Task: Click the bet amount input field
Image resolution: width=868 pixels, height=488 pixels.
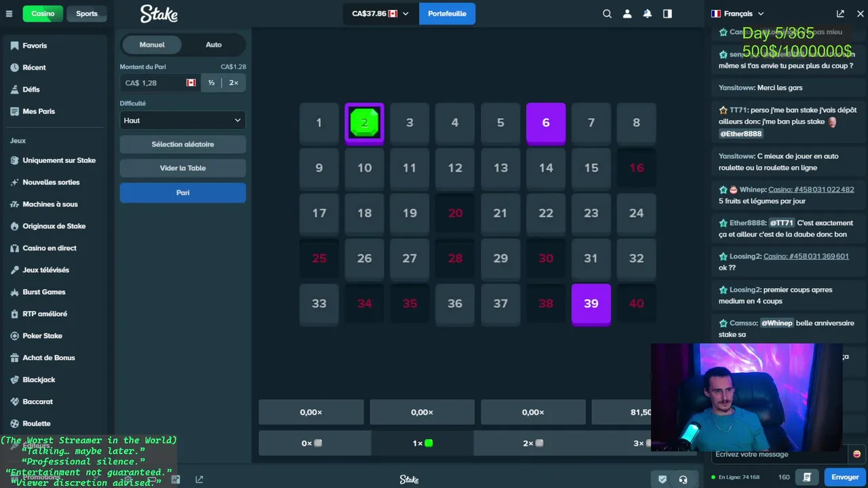Action: click(160, 83)
